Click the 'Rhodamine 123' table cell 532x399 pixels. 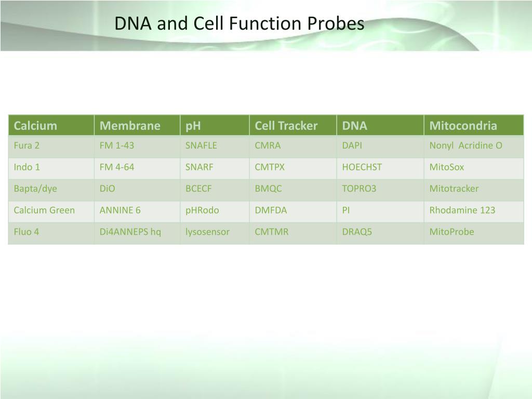click(474, 212)
